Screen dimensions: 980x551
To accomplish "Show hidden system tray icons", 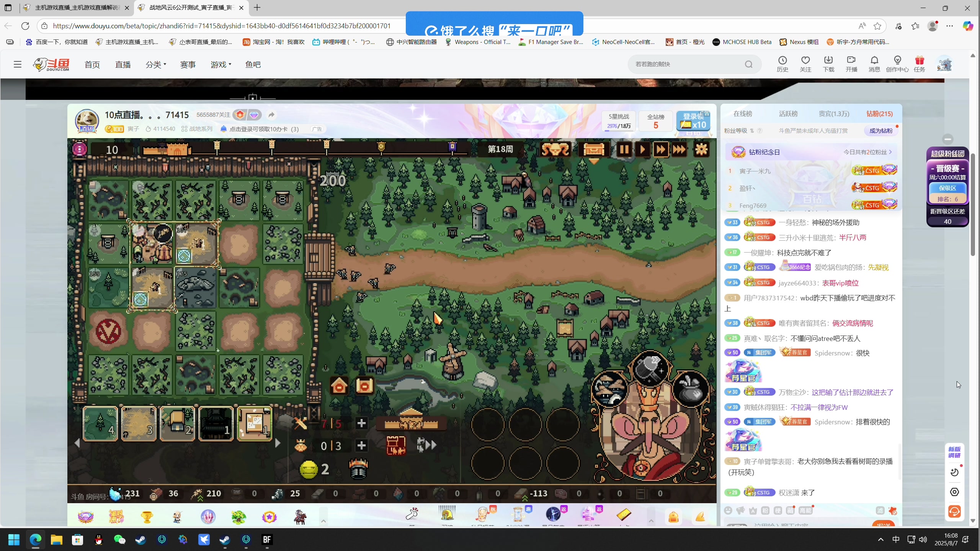I will 880,540.
